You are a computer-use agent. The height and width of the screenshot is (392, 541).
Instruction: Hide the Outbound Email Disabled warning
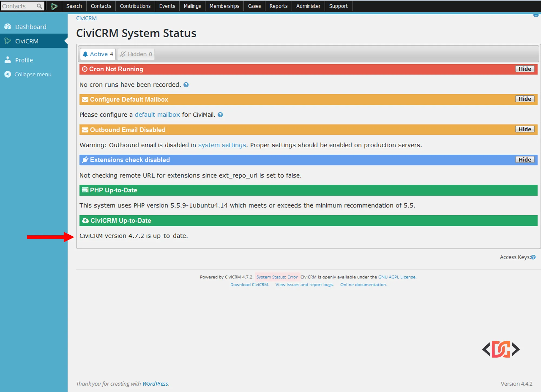click(x=524, y=129)
